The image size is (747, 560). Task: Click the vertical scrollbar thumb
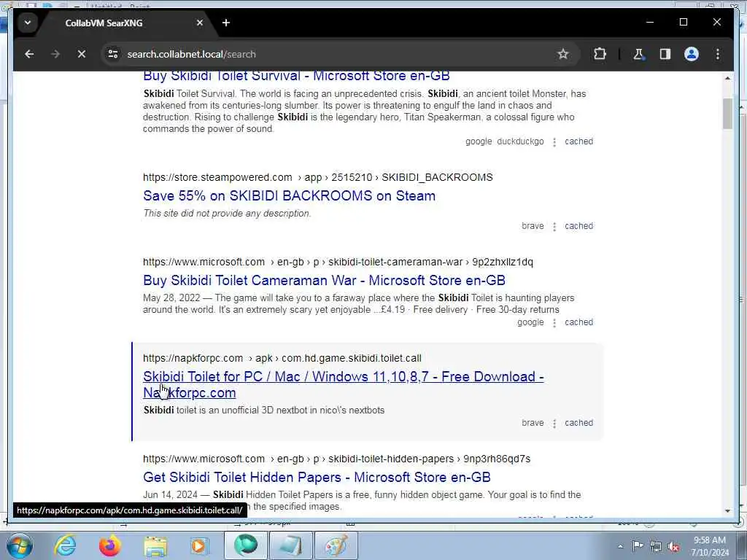(727, 113)
